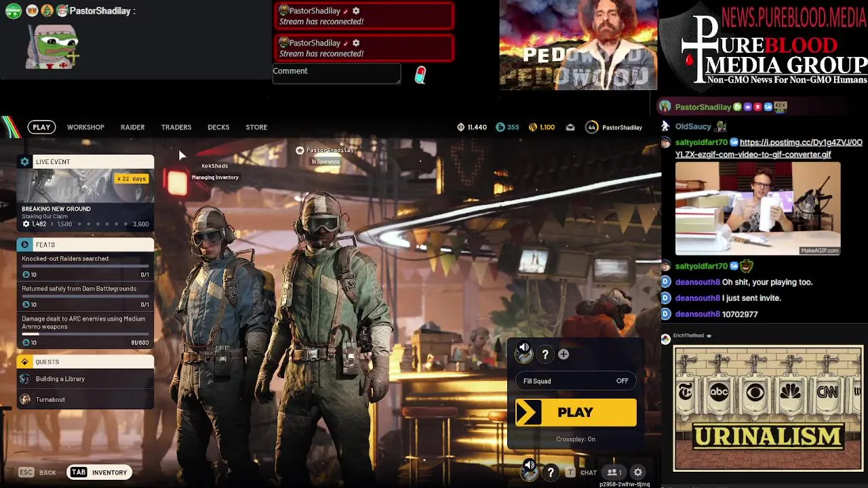Viewport: 868px width, 488px height.
Task: Open the CHAT with the T button
Action: [581, 472]
